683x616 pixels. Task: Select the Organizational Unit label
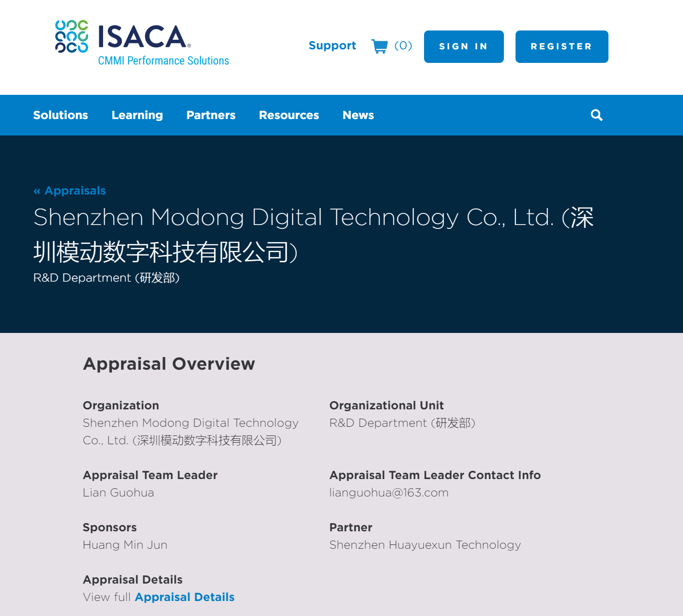click(387, 406)
